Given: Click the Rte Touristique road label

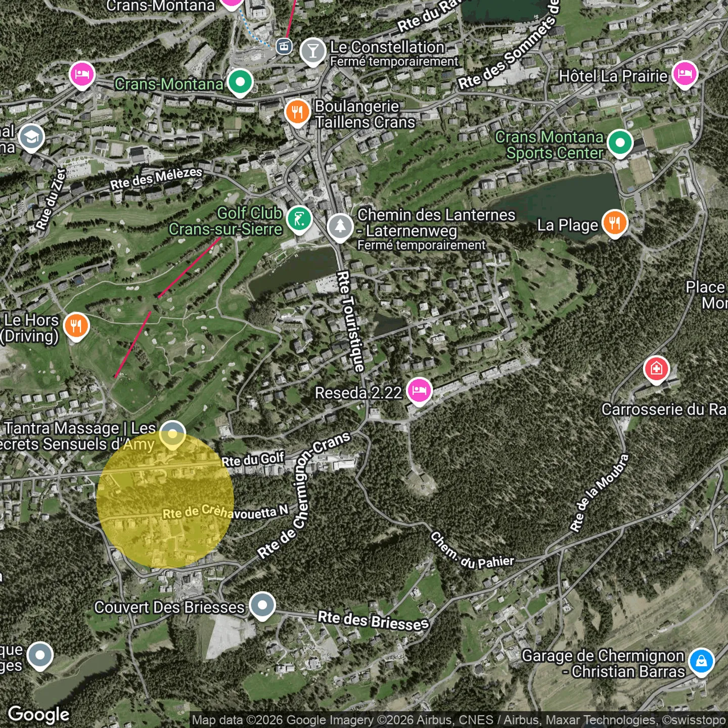Looking at the screenshot, I should (x=351, y=322).
